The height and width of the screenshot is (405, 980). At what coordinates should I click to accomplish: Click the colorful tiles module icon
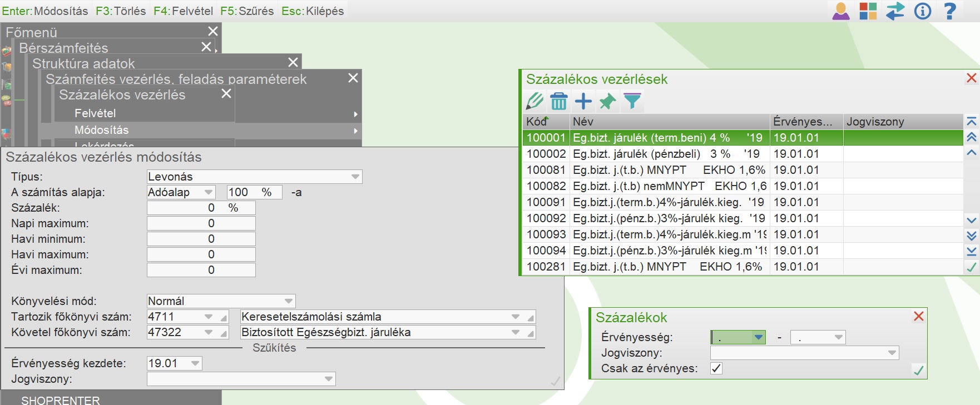pyautogui.click(x=868, y=11)
